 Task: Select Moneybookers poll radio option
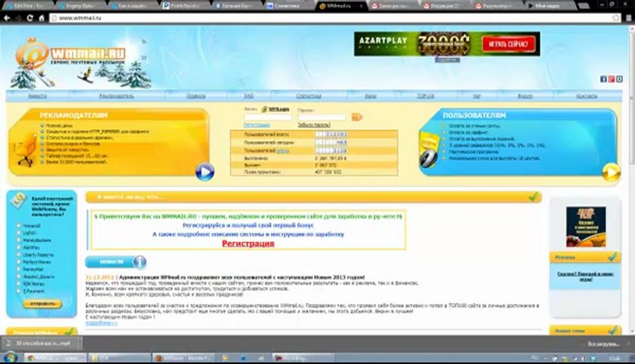pos(19,241)
